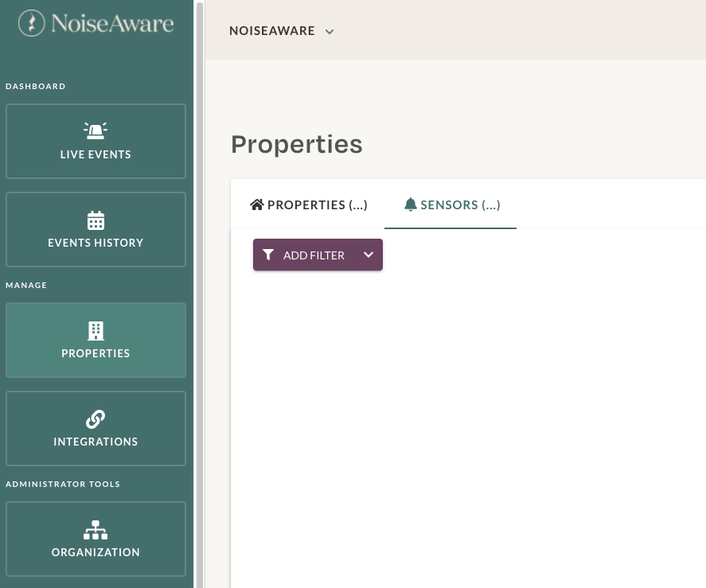Switch to the PROPERTIES (...) tab
This screenshot has height=588, width=706.
coord(308,204)
